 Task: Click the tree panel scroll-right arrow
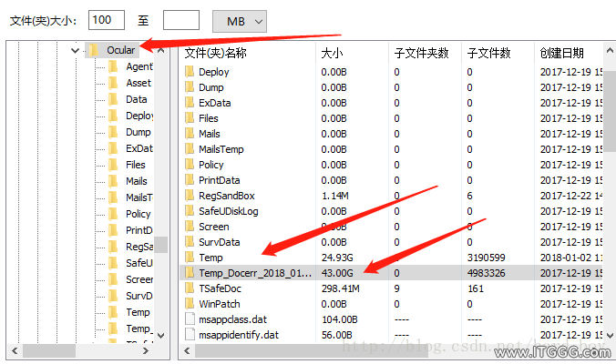coord(146,350)
